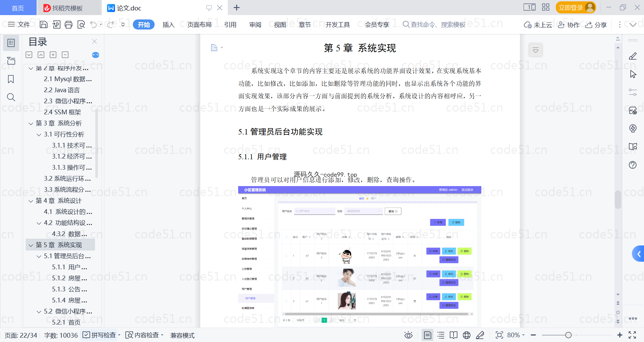Screen dimensions: 644x342
Task: Click the Print icon in toolbar
Action: coord(68,24)
